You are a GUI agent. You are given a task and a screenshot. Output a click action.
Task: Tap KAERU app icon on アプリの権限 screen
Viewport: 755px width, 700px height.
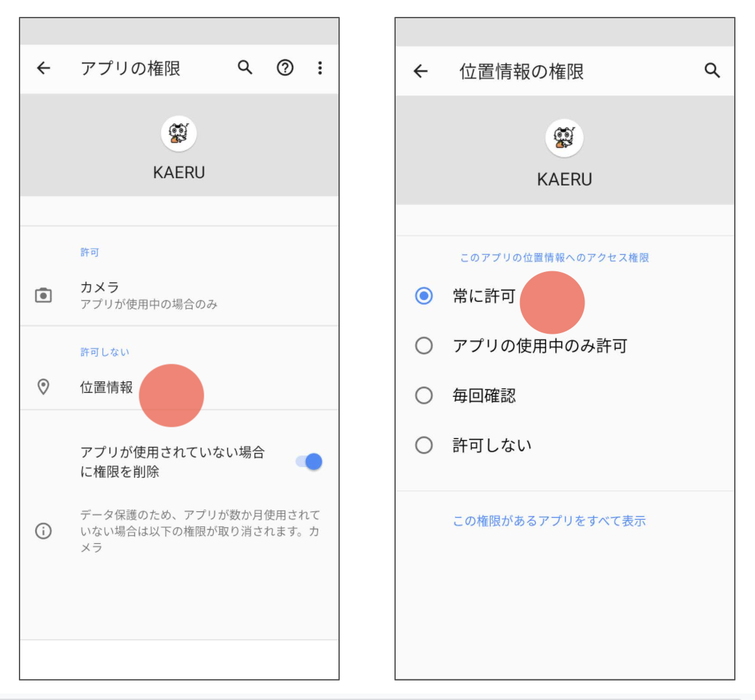(178, 133)
